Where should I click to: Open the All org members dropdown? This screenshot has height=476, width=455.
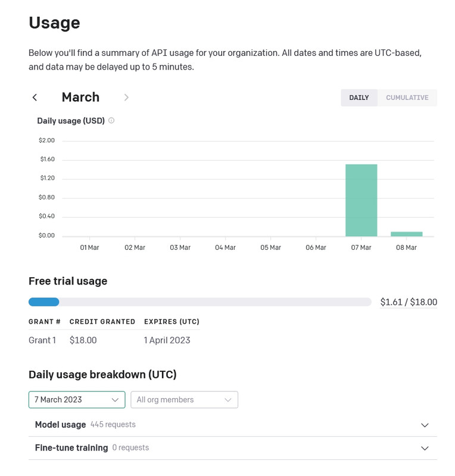[x=184, y=400]
